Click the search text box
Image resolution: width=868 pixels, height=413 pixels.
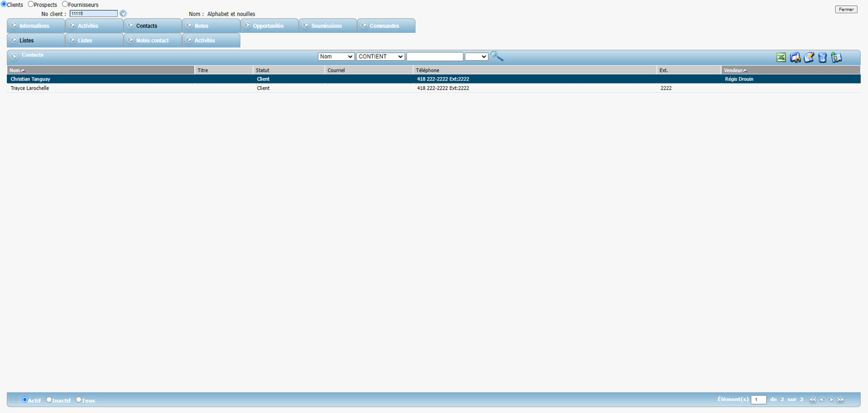(x=435, y=57)
